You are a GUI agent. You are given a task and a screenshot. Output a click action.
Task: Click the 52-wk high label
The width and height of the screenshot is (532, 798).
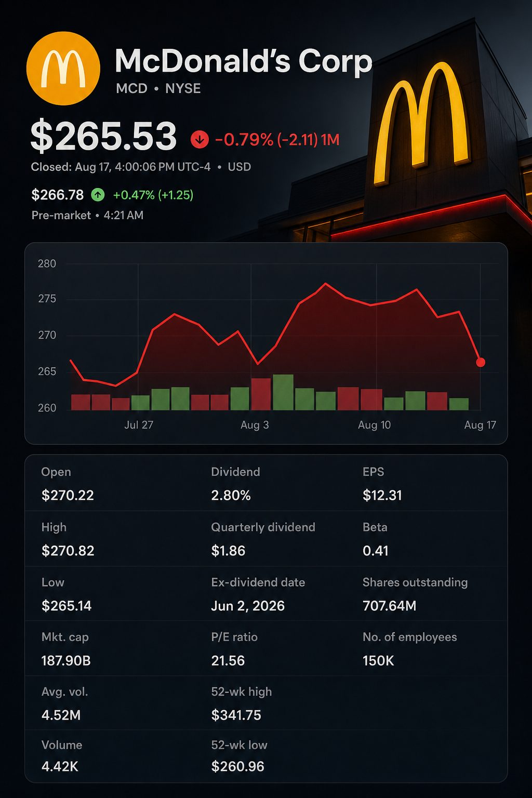click(242, 692)
